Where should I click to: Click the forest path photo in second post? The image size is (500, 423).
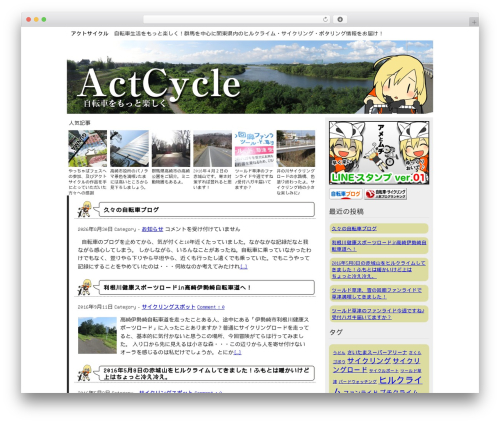(97, 335)
